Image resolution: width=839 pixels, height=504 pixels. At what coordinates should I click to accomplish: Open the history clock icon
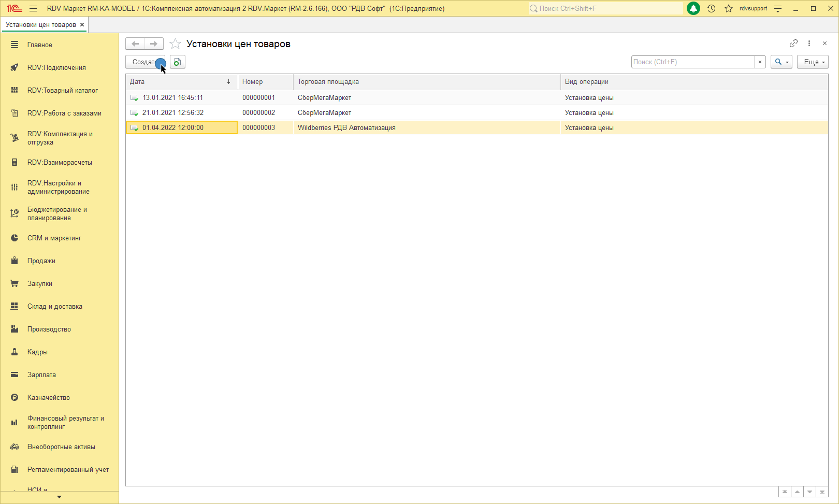tap(711, 8)
